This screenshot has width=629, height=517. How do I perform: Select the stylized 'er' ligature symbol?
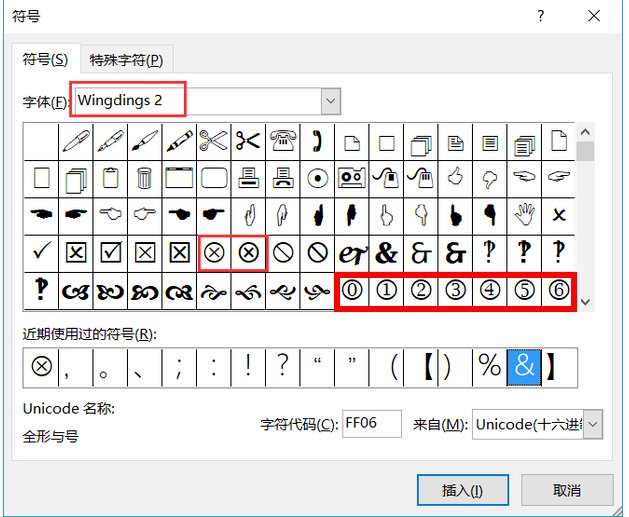coord(351,253)
